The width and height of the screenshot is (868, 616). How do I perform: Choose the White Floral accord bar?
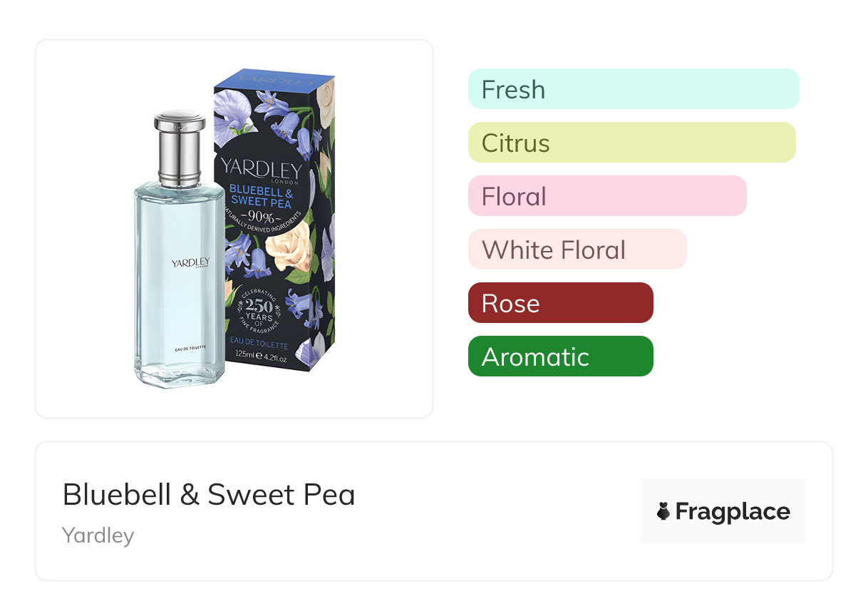point(577,250)
